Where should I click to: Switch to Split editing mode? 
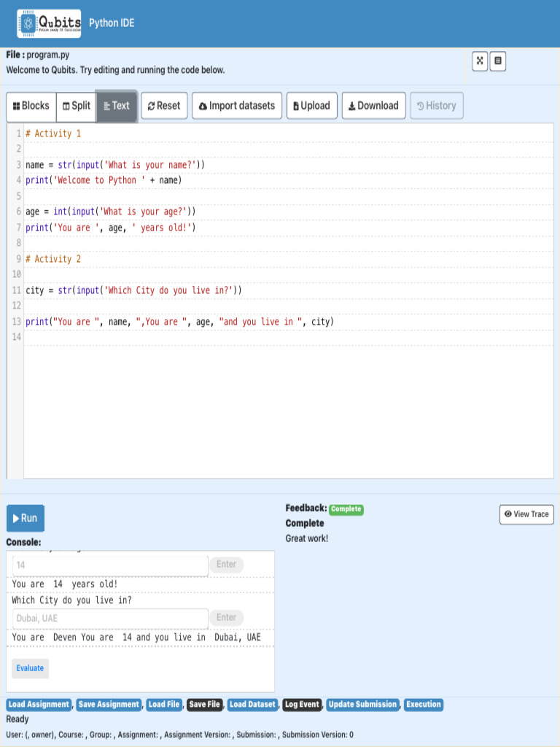point(77,106)
